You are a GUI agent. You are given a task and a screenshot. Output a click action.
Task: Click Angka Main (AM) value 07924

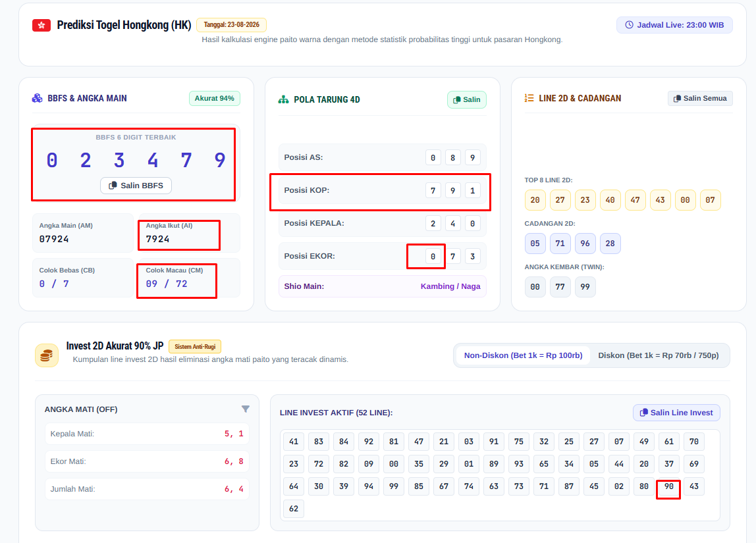(x=54, y=239)
